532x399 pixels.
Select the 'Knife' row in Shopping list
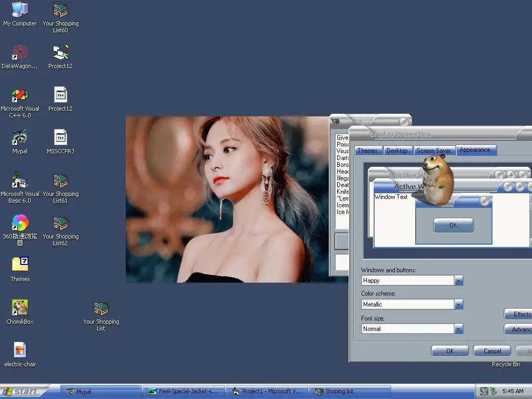[x=342, y=192]
